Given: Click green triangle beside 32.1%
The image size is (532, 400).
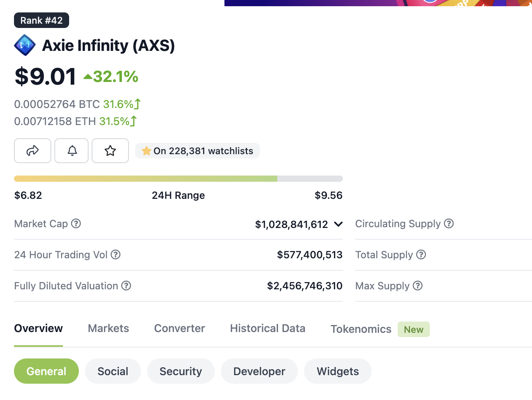Looking at the screenshot, I should pos(88,77).
